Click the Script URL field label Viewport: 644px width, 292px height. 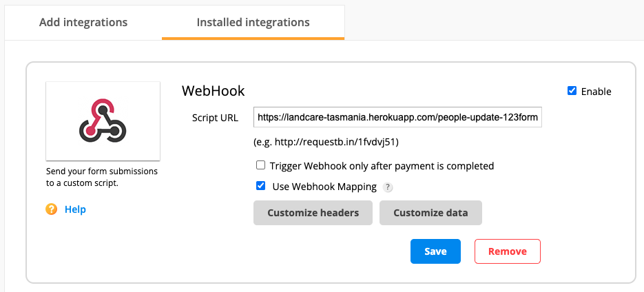[x=215, y=118]
